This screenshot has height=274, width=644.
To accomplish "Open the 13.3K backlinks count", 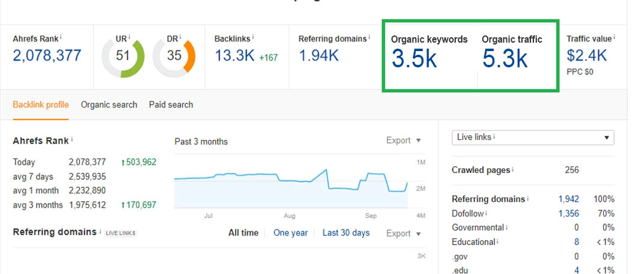I will 234,56.
